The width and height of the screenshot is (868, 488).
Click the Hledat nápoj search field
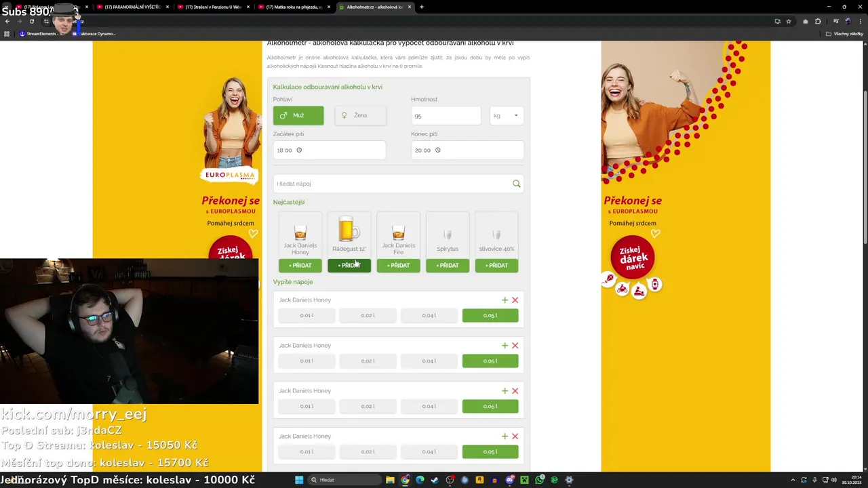(399, 184)
